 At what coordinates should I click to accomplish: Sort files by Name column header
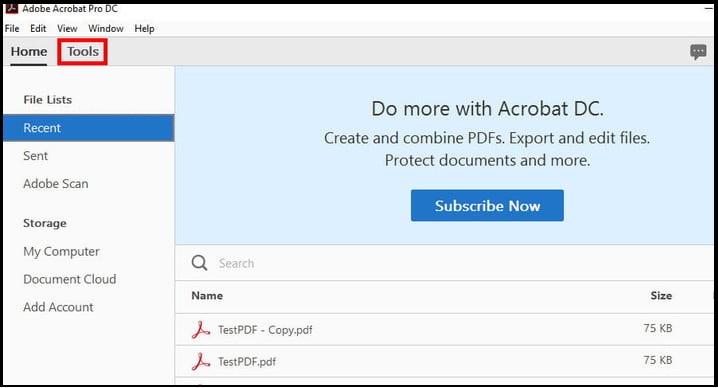click(x=207, y=296)
